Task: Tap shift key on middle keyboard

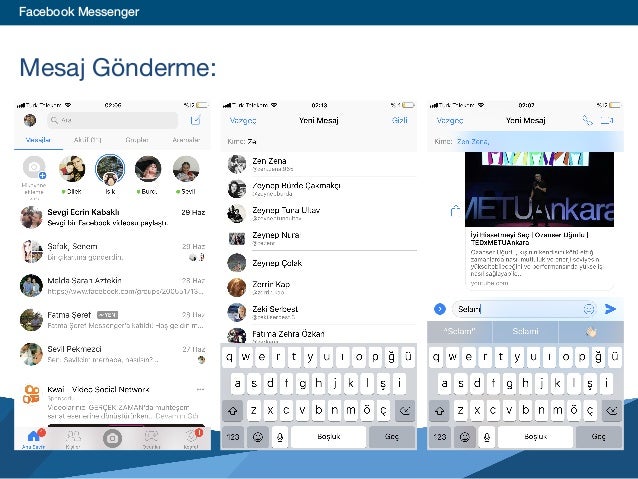Action: [x=233, y=411]
